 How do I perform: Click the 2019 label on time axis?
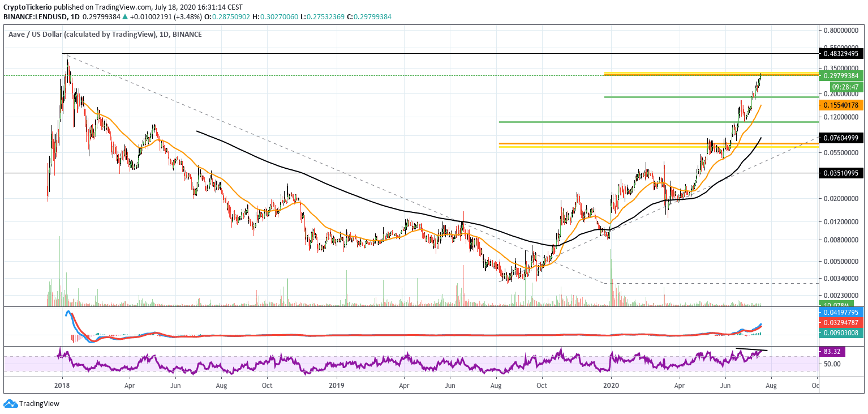337,385
